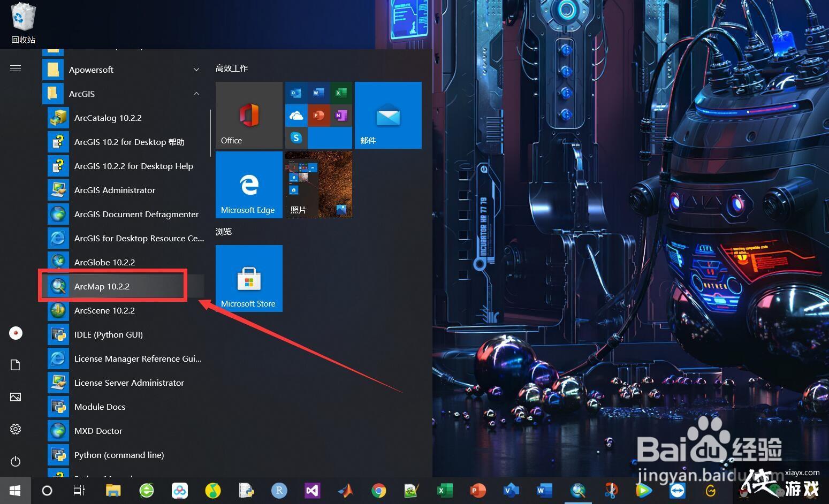The image size is (829, 504).
Task: Open Visio from the taskbar
Action: click(511, 491)
